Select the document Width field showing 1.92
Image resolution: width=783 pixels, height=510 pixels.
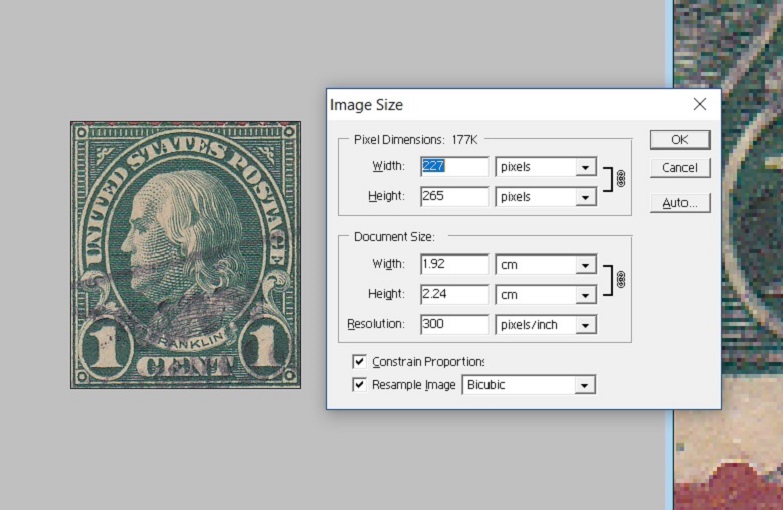(454, 264)
